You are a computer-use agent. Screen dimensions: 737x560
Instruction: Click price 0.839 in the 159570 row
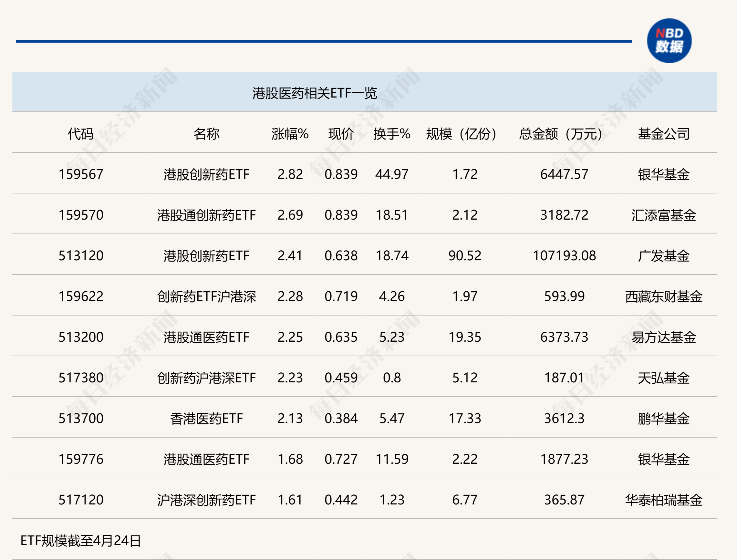pos(341,215)
